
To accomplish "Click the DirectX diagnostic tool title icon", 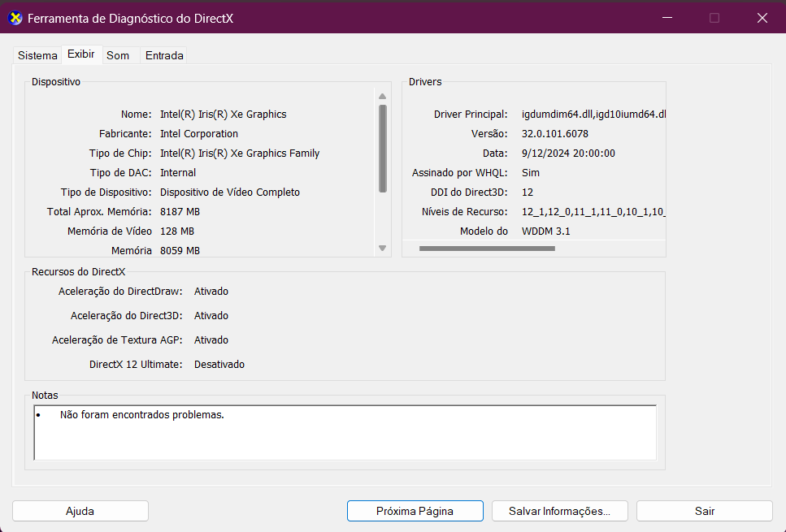I will (x=15, y=19).
